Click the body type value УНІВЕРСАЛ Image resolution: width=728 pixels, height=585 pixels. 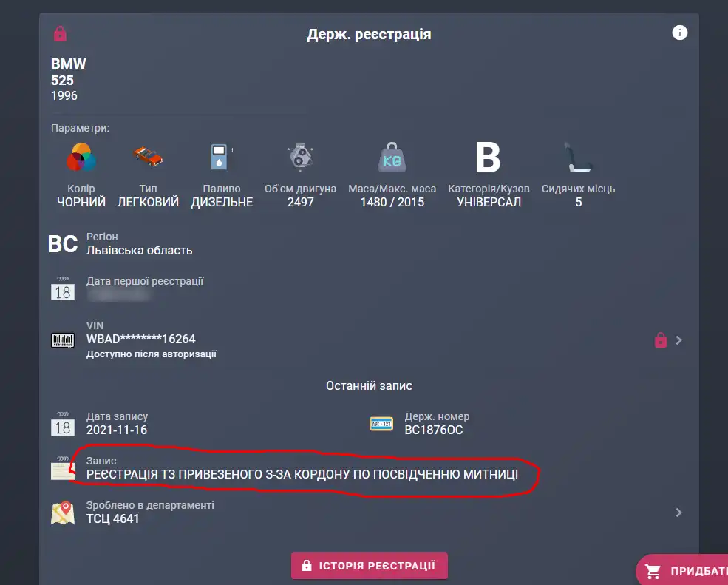[x=489, y=202]
